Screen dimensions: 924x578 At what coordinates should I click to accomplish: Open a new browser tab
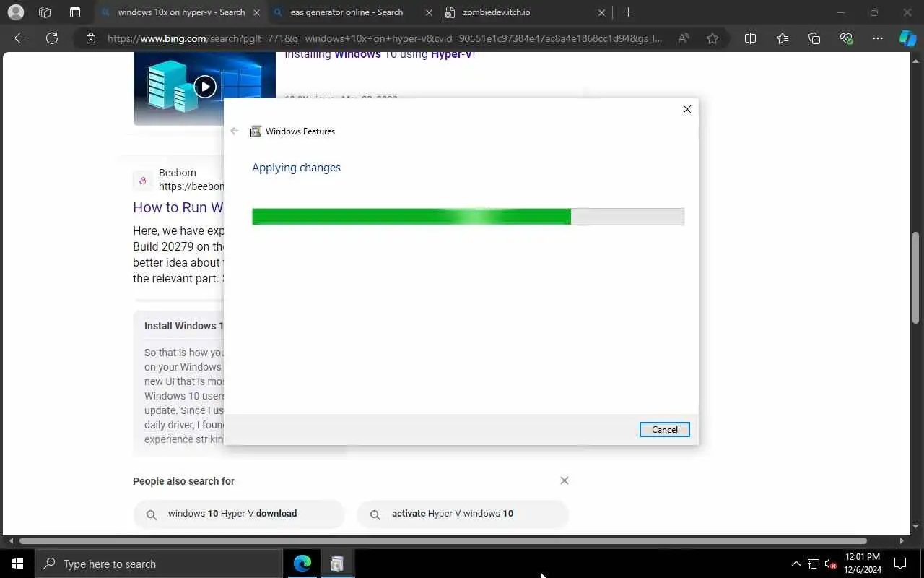(628, 12)
